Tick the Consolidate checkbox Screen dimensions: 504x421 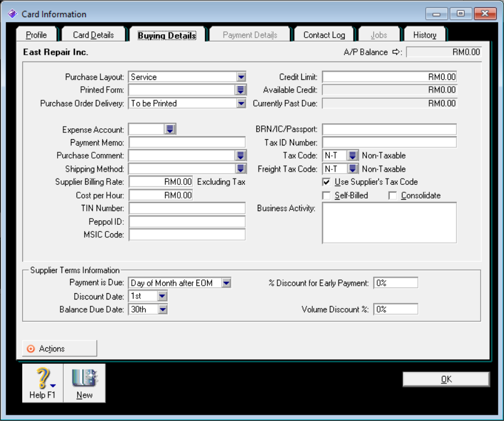(393, 196)
